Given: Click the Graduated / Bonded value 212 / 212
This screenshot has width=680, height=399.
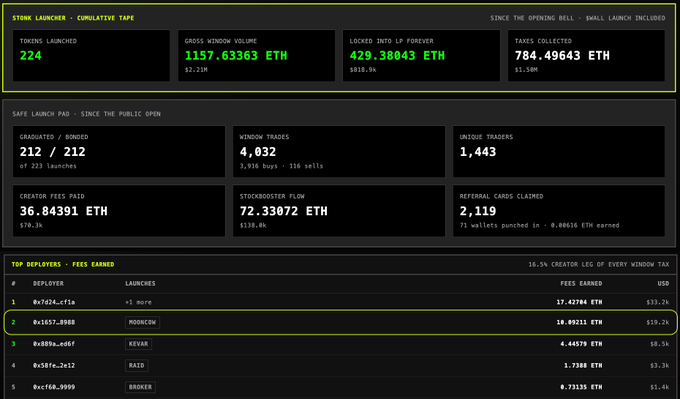Looking at the screenshot, I should tap(52, 152).
